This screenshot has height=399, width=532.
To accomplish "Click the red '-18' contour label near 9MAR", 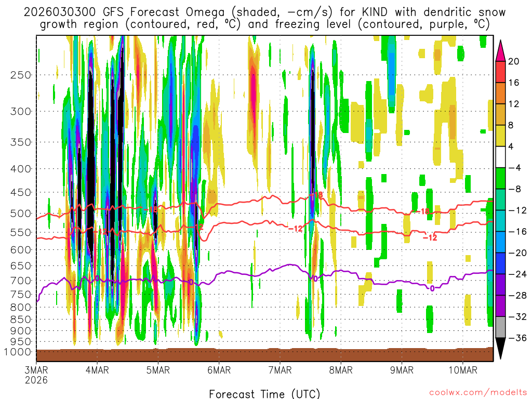I will click(423, 211).
